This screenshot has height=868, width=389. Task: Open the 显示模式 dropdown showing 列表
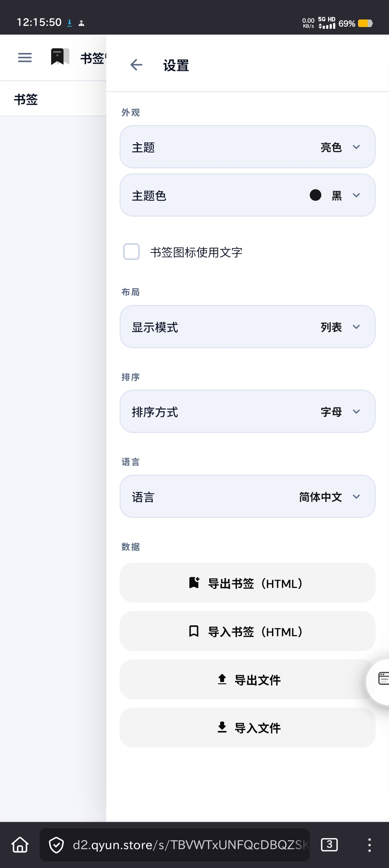click(247, 327)
